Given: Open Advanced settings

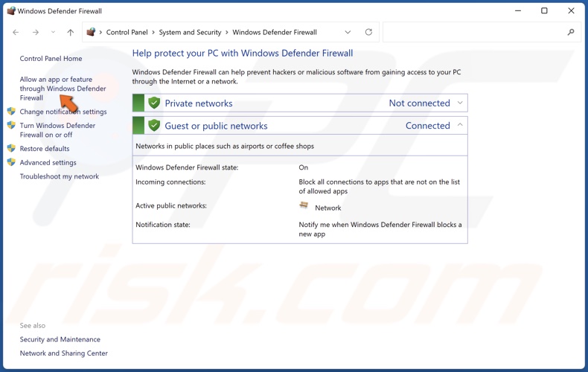Looking at the screenshot, I should pos(48,162).
